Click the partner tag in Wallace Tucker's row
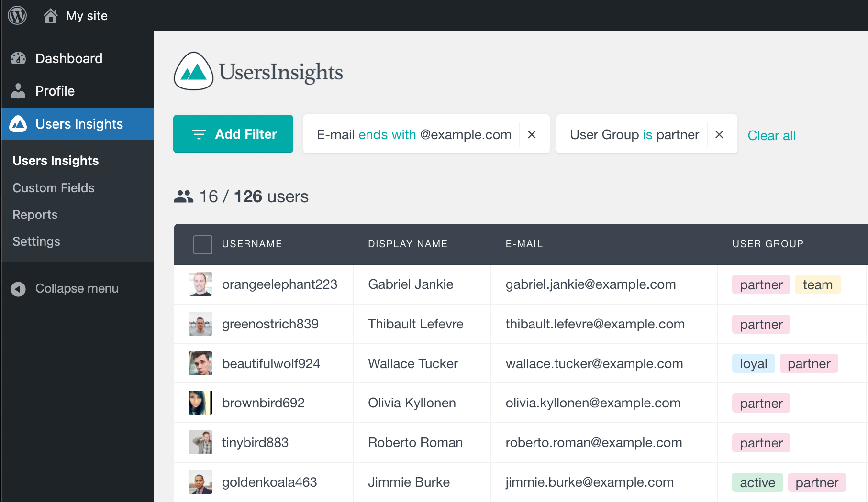This screenshot has width=868, height=502. pyautogui.click(x=809, y=363)
